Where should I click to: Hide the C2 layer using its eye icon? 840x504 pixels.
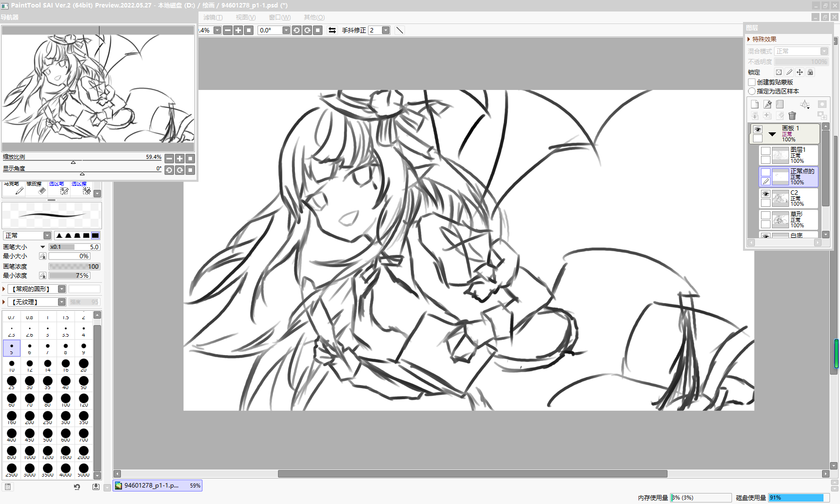(x=765, y=194)
